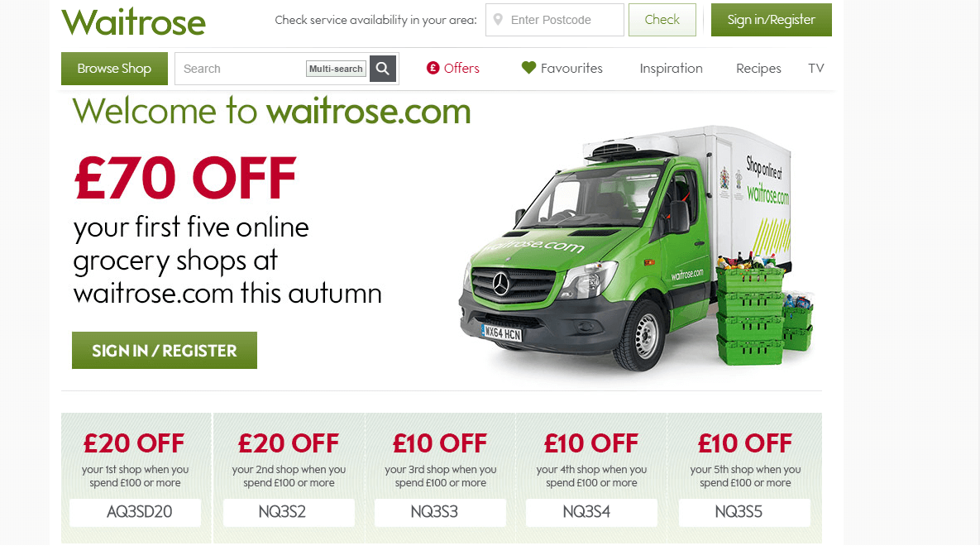
Task: Toggle the Multi-search option
Action: click(x=336, y=69)
